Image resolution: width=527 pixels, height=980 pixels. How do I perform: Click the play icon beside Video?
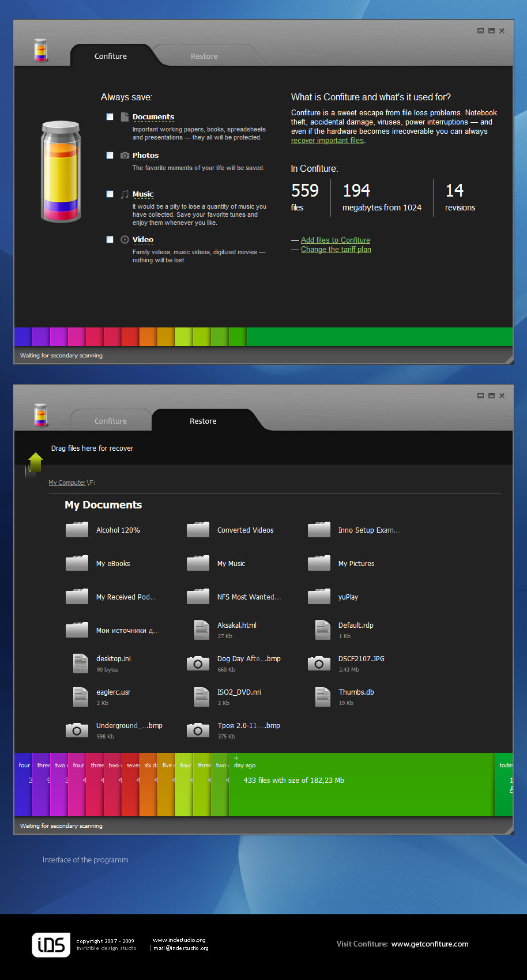point(125,239)
